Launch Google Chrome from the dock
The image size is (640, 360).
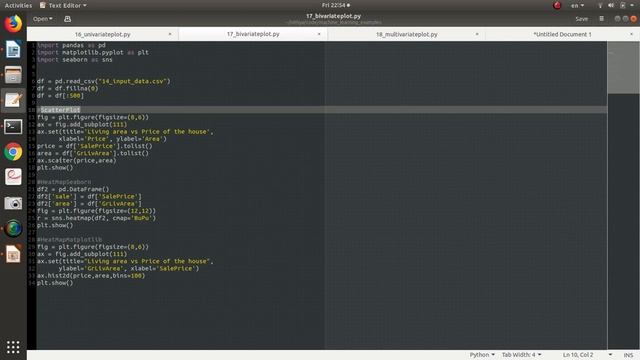[x=13, y=152]
